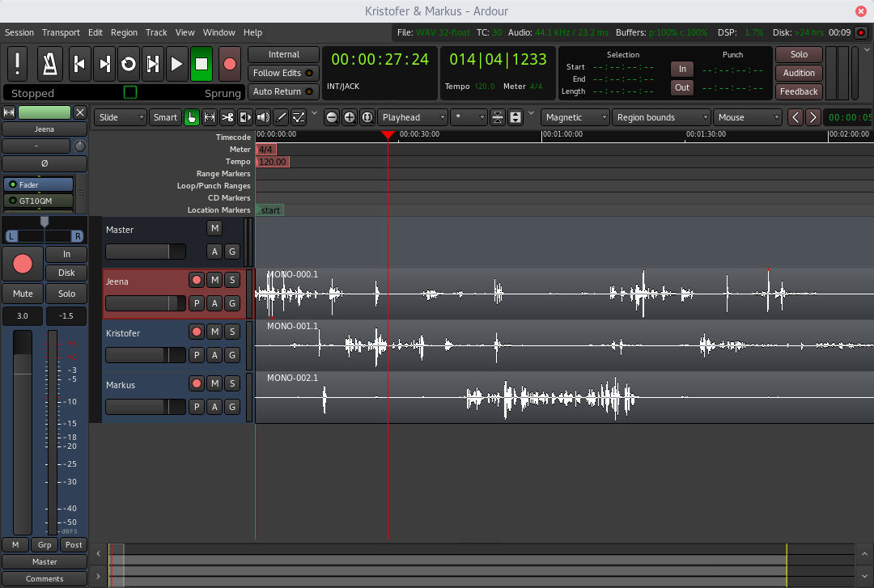Zoom out with the minus icon
This screenshot has height=588, width=874.
point(332,117)
